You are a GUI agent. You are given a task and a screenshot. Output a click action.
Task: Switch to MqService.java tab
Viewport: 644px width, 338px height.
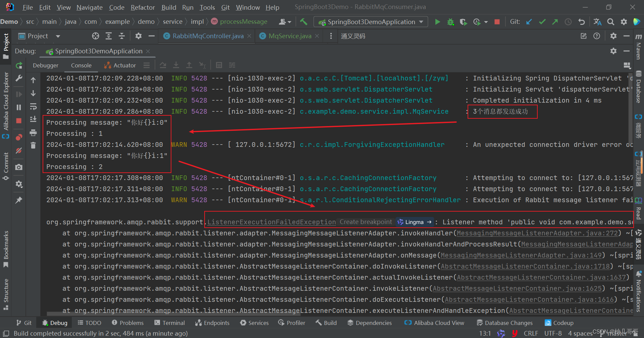point(290,36)
